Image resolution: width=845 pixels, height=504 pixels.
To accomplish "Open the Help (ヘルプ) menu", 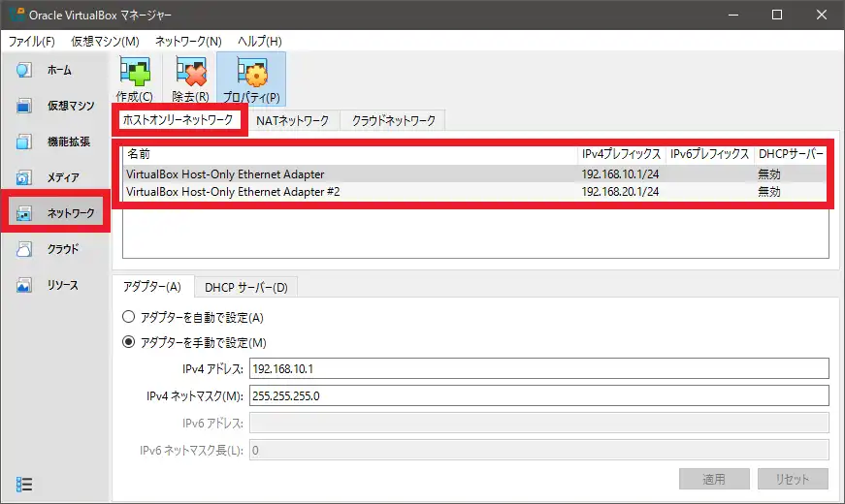I will [260, 42].
